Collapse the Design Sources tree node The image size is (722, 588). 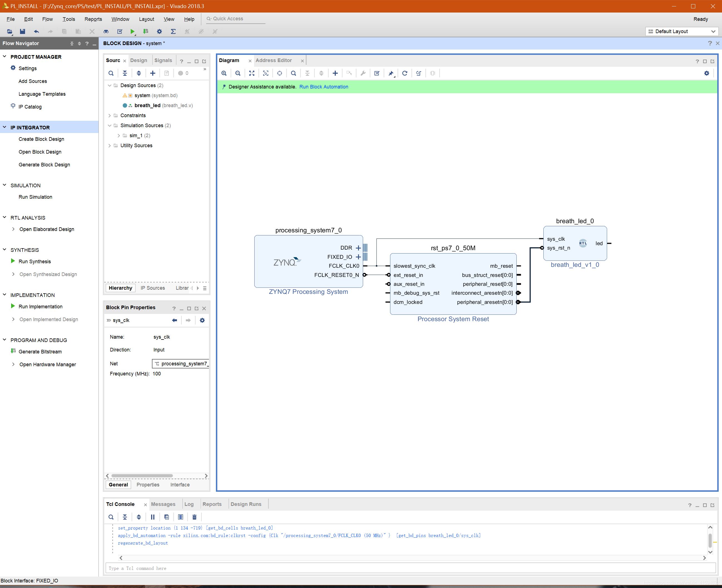pos(109,85)
